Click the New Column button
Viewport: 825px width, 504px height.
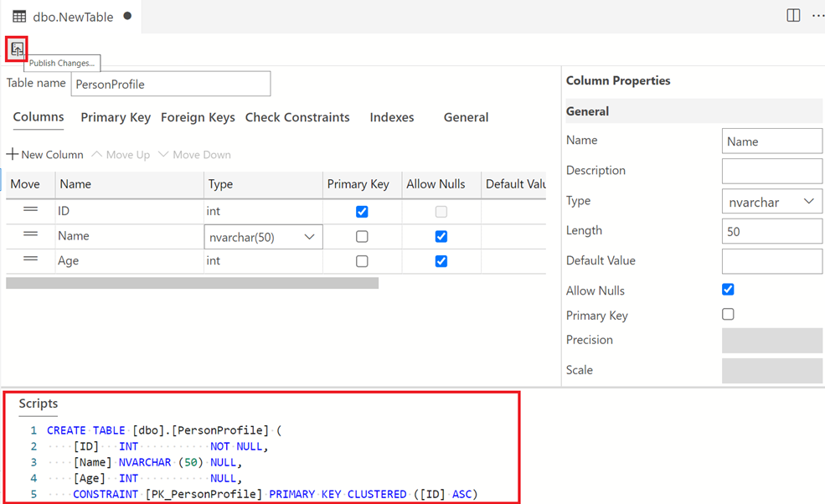click(x=44, y=154)
